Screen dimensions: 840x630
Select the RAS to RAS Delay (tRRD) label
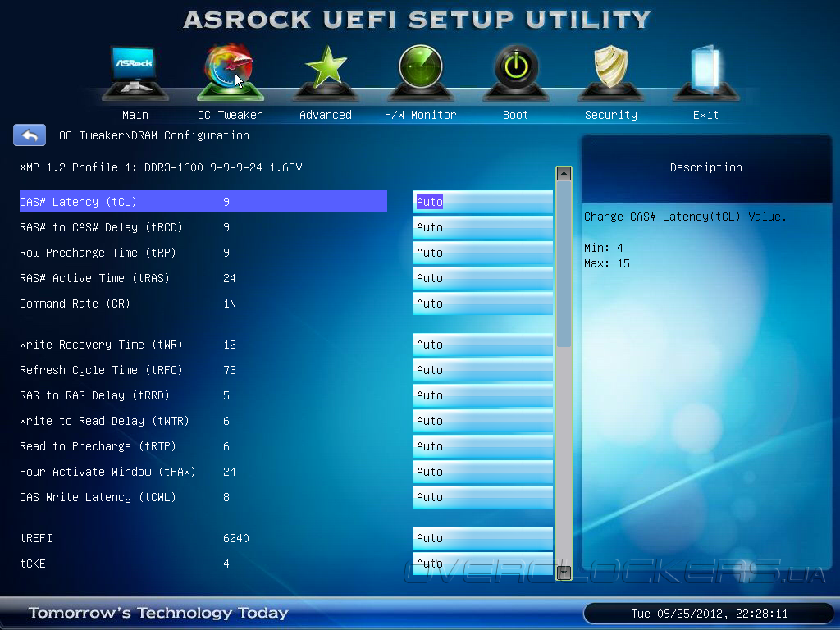[95, 395]
